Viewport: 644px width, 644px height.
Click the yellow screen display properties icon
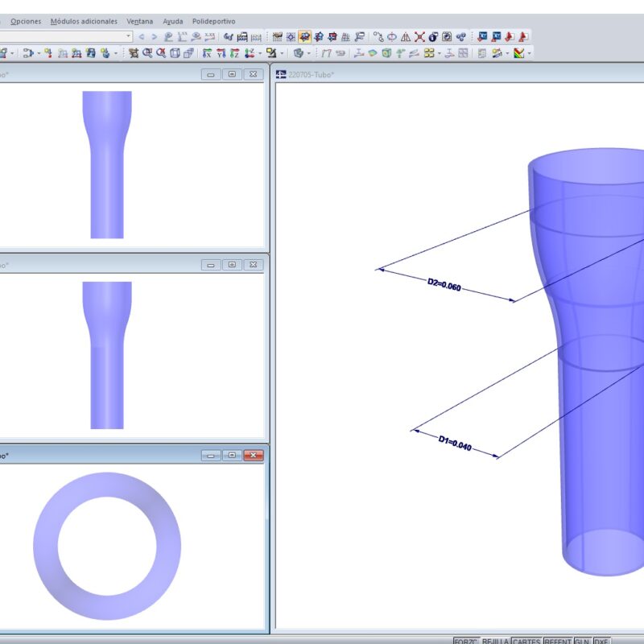tap(271, 53)
